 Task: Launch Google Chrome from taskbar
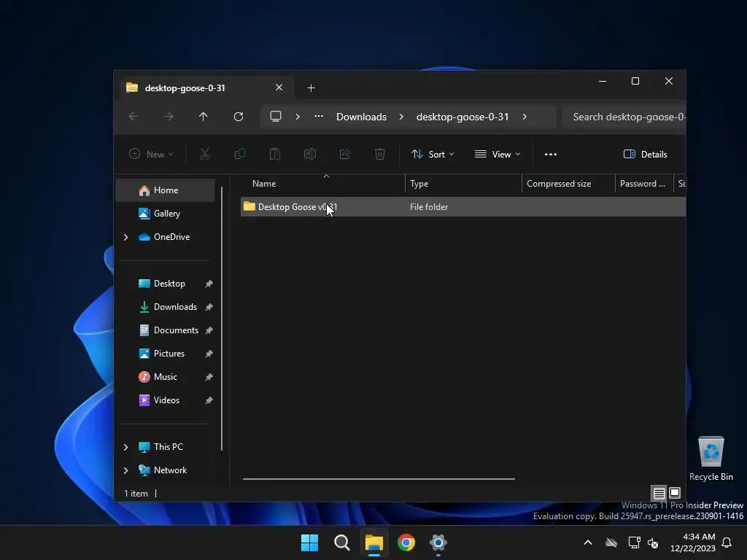406,542
